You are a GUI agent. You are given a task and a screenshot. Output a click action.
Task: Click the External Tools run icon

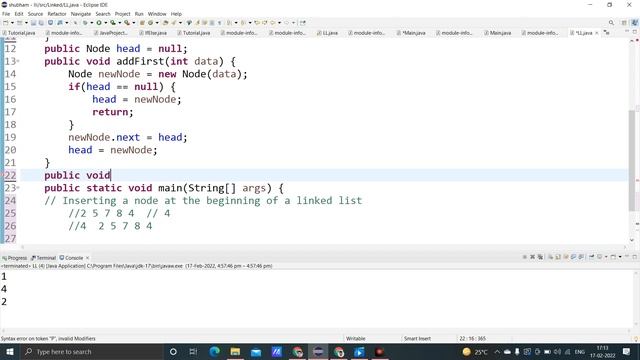[x=127, y=23]
